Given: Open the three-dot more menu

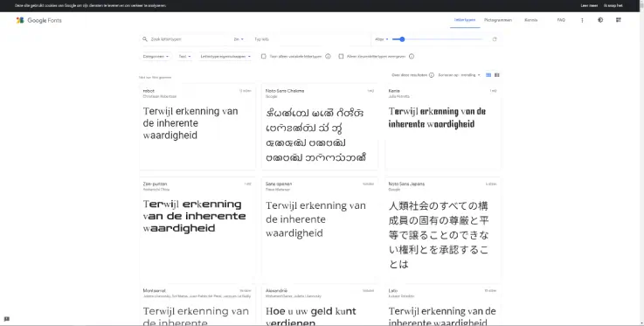Looking at the screenshot, I should coord(582,20).
